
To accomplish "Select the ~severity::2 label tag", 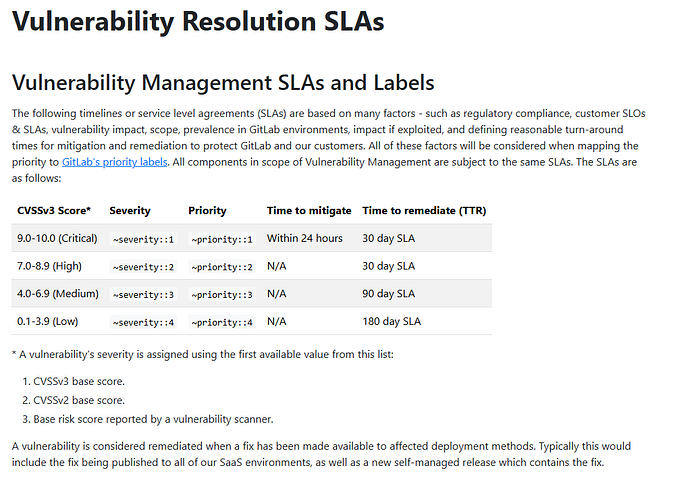I will [143, 267].
